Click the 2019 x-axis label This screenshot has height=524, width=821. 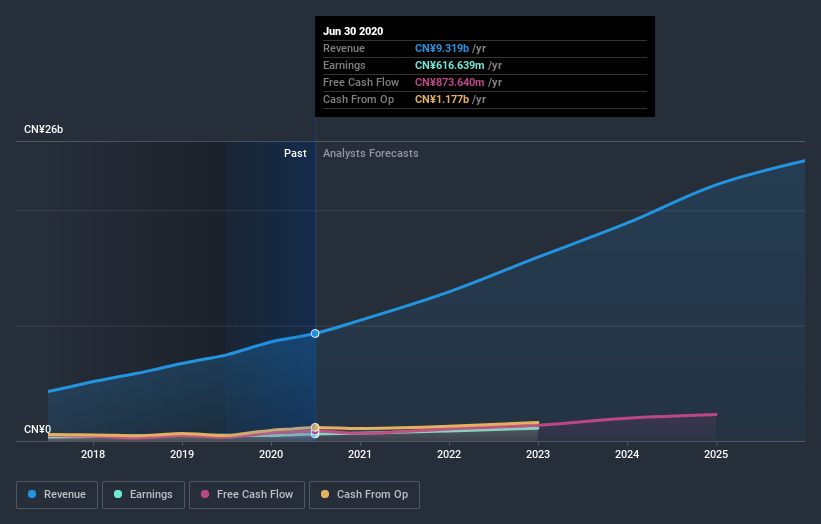pyautogui.click(x=182, y=454)
